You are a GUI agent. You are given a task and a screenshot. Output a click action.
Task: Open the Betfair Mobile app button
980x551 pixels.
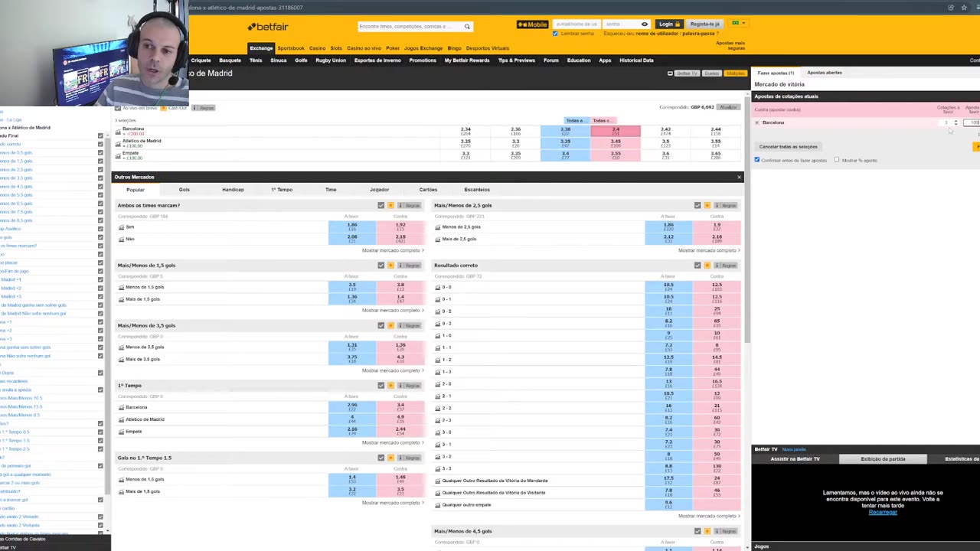tap(532, 24)
